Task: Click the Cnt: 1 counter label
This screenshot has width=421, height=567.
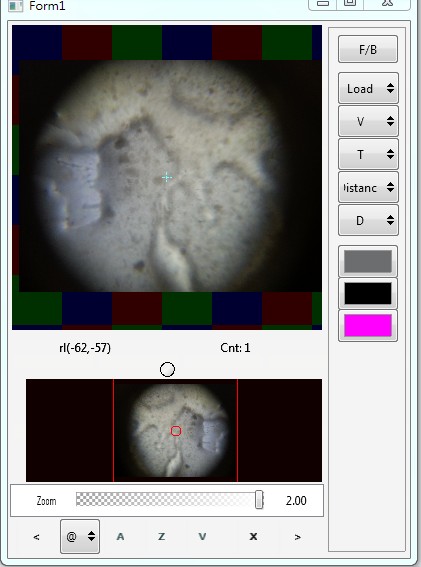Action: pyautogui.click(x=235, y=348)
